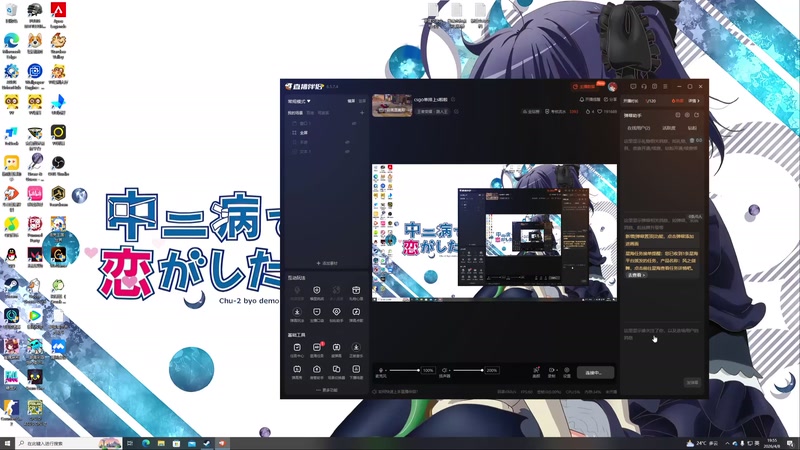Switch to 横屏 landscape orientation tab

coord(351,101)
